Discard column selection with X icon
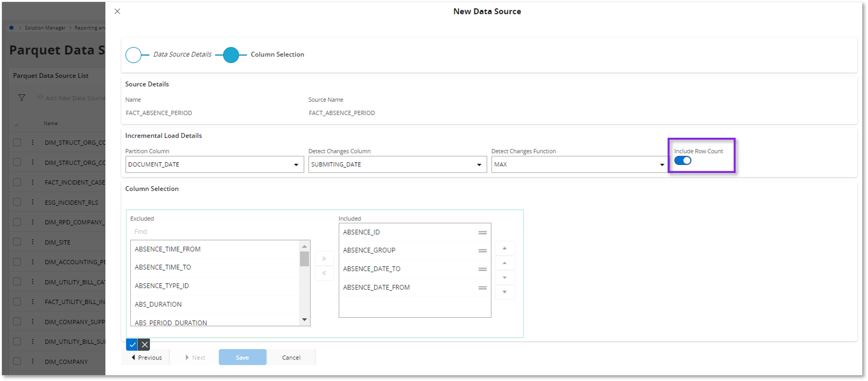868x381 pixels. 144,344
